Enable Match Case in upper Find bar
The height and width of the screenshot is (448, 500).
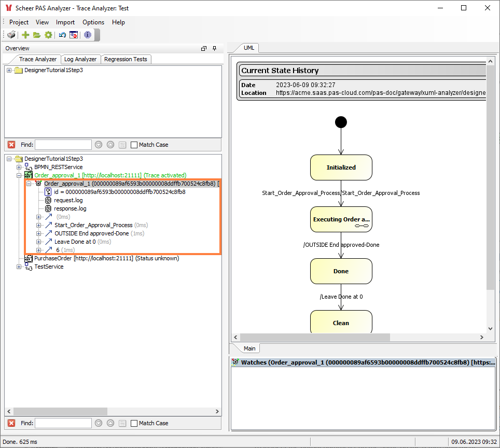[x=134, y=145]
